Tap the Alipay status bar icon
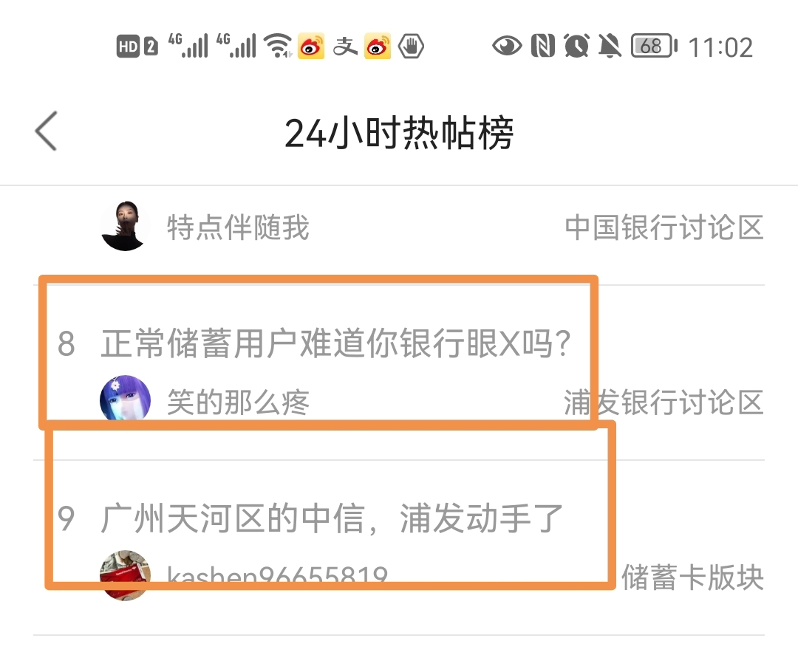798x672 pixels. [344, 47]
